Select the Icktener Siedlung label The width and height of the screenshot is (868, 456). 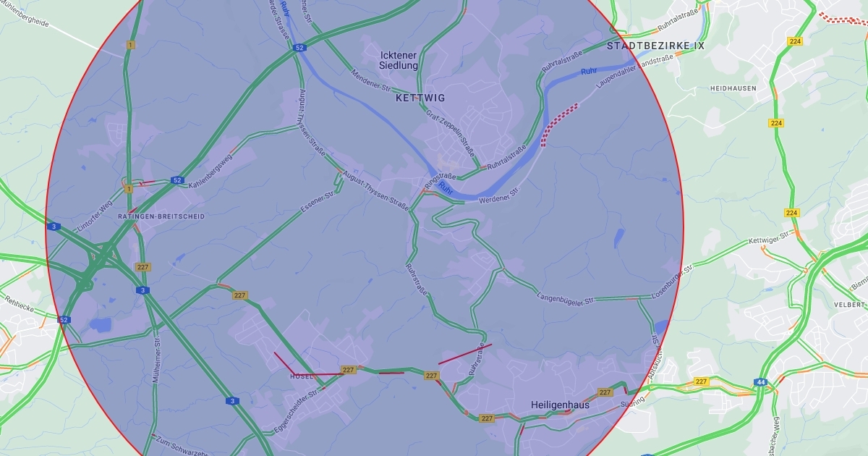tap(399, 60)
